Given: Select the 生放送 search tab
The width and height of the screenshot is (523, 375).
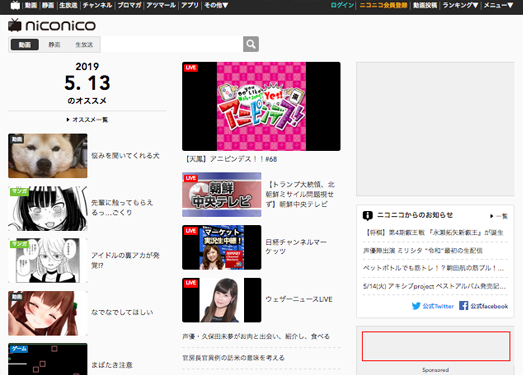Looking at the screenshot, I should tap(84, 44).
